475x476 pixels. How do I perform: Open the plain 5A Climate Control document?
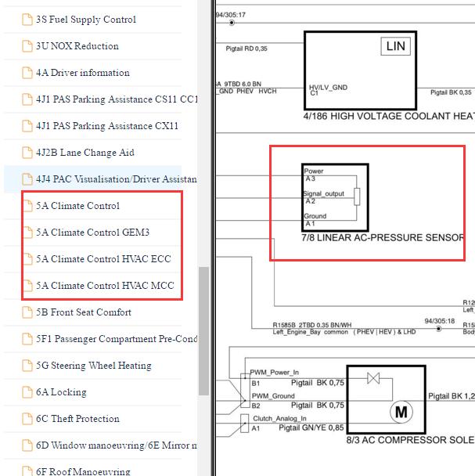pos(92,206)
